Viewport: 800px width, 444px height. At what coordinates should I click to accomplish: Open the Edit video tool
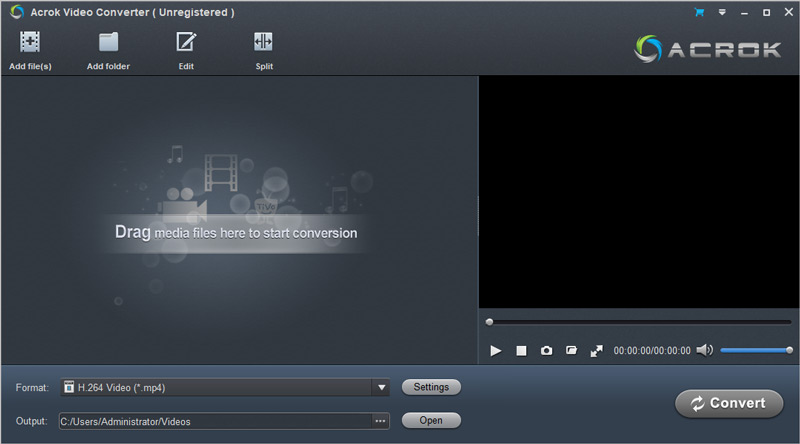pyautogui.click(x=185, y=43)
